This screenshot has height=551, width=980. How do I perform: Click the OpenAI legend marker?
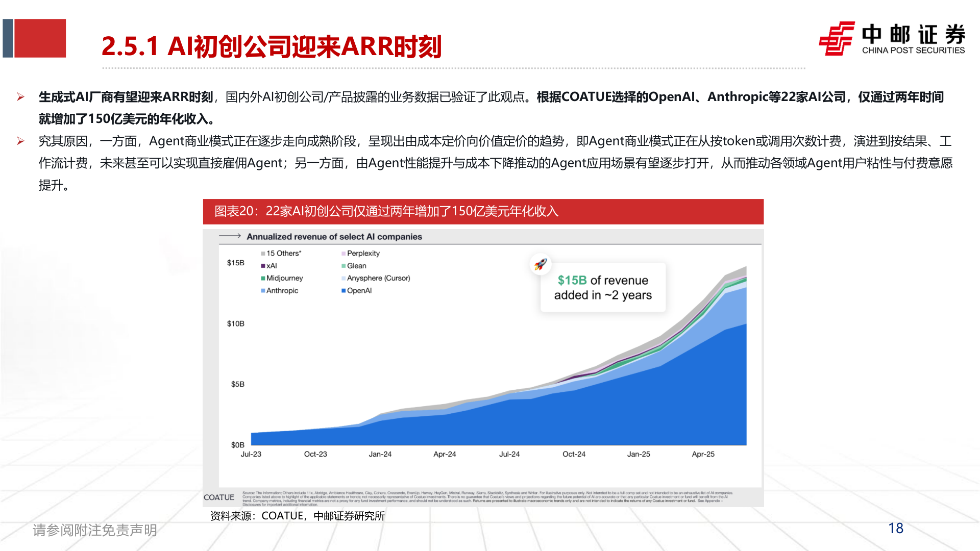[343, 290]
